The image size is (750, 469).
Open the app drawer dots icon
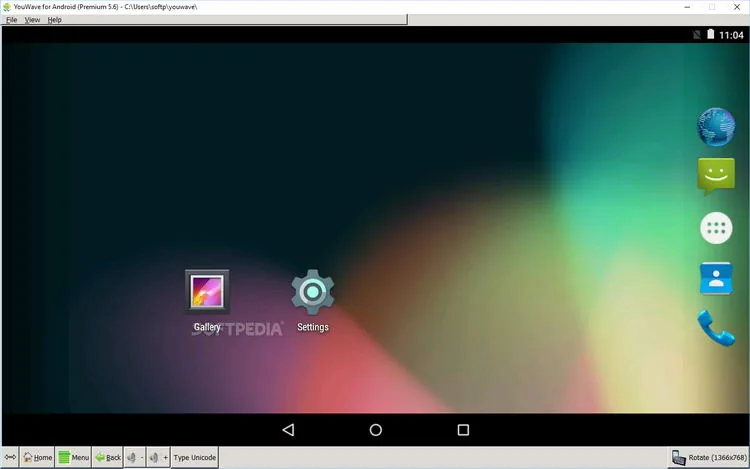[x=716, y=228]
